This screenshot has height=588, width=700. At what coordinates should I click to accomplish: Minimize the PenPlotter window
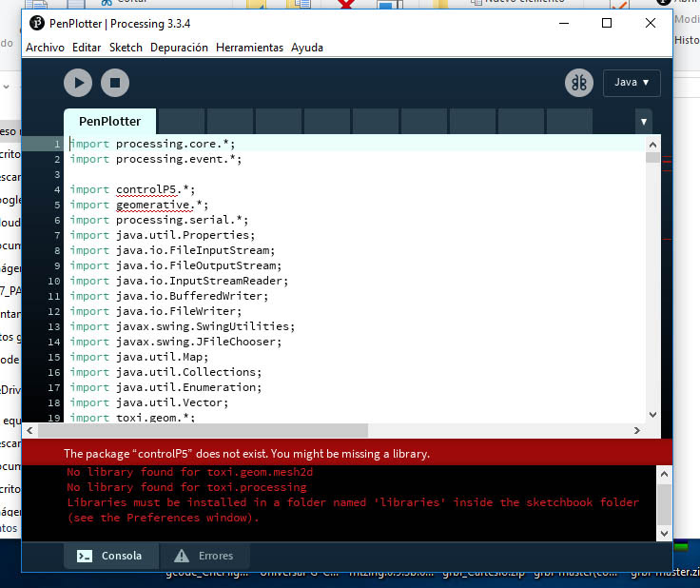point(564,23)
